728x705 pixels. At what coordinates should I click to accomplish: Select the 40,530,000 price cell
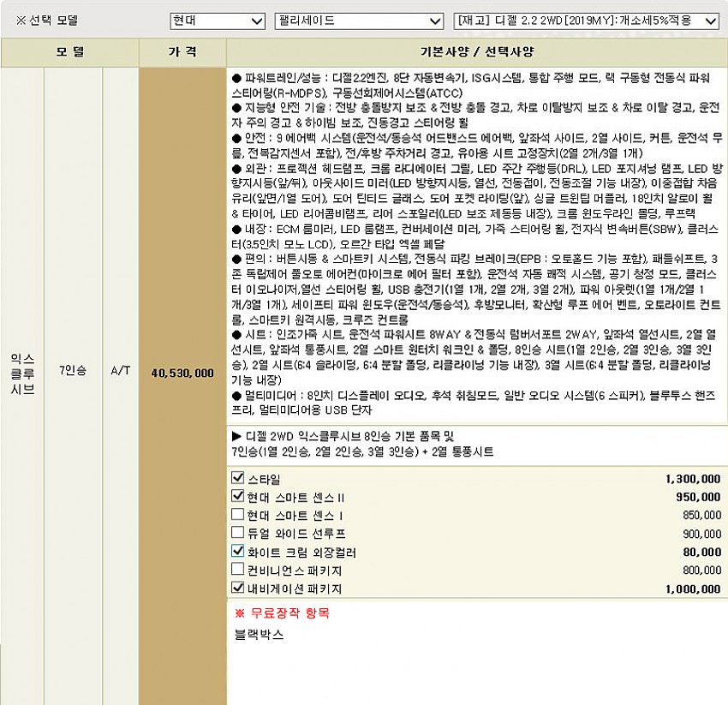pyautogui.click(x=182, y=373)
